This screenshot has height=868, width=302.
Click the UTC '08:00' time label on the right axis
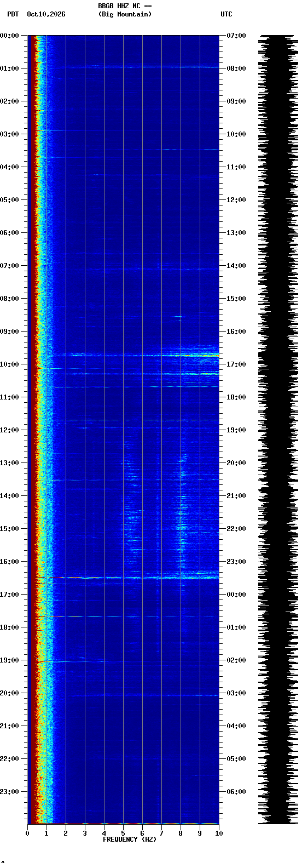coord(236,68)
